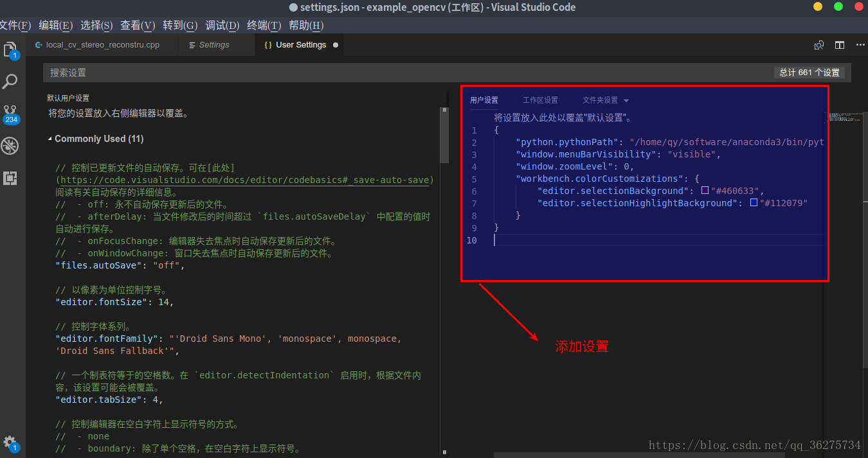Viewport: 868px width, 458px height.
Task: Click the "editor.tabSize": 4 line
Action: [x=109, y=400]
